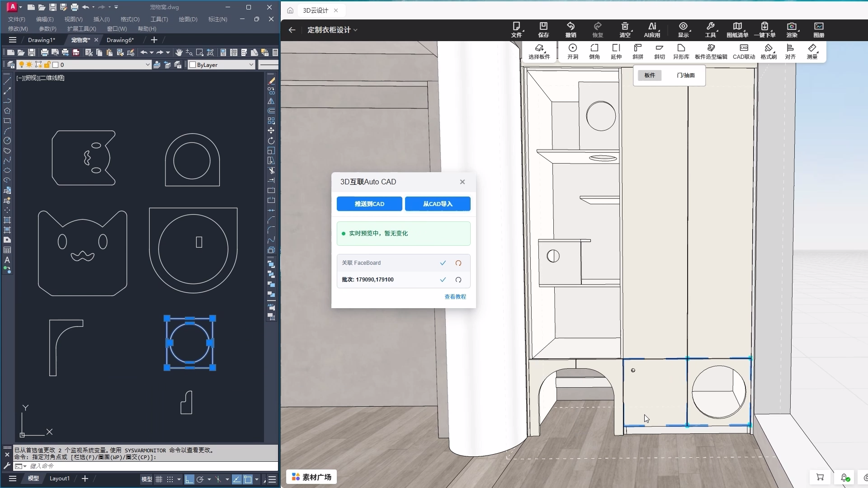Select the 测量 measure tool
The width and height of the screenshot is (868, 488).
click(812, 52)
